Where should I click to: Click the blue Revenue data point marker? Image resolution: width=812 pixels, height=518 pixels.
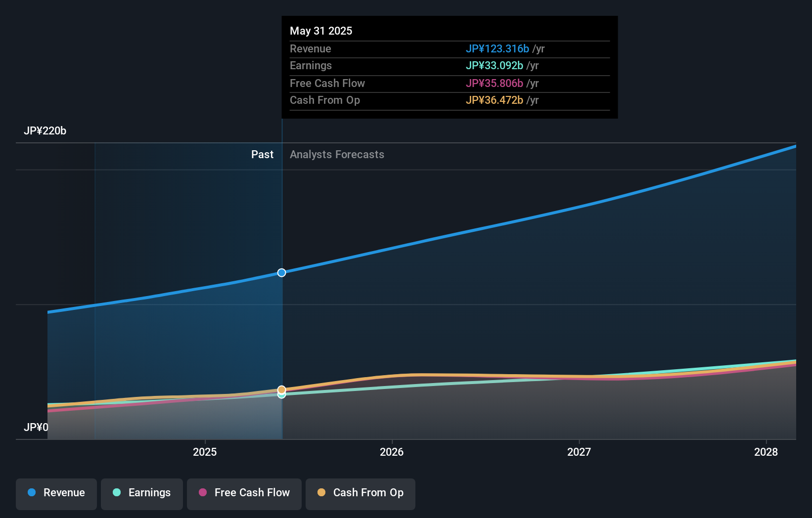(281, 273)
